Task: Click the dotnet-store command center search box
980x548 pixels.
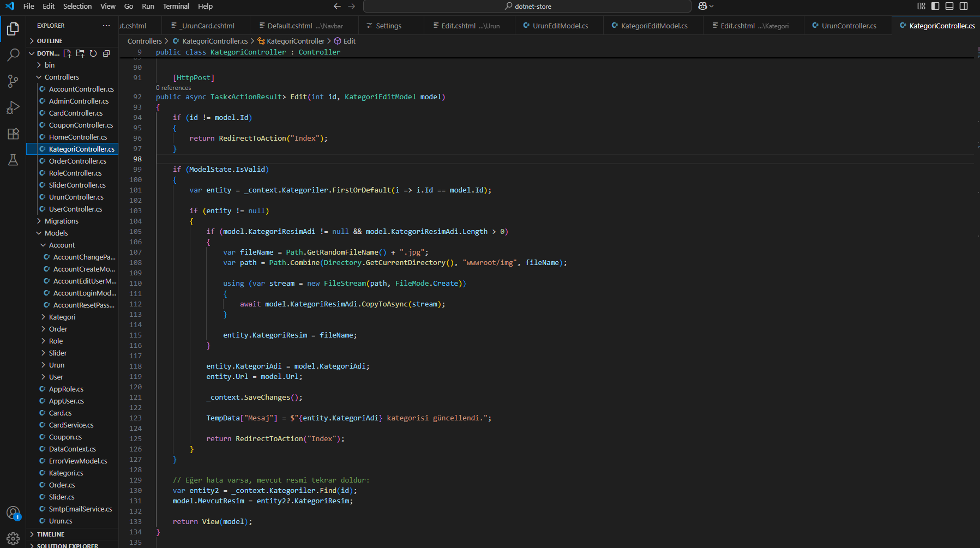Action: [527, 6]
